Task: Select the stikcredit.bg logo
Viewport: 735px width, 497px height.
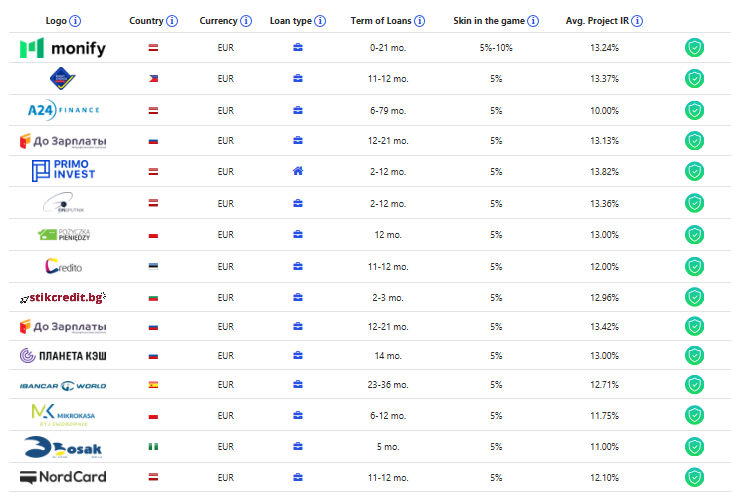Action: click(x=62, y=298)
